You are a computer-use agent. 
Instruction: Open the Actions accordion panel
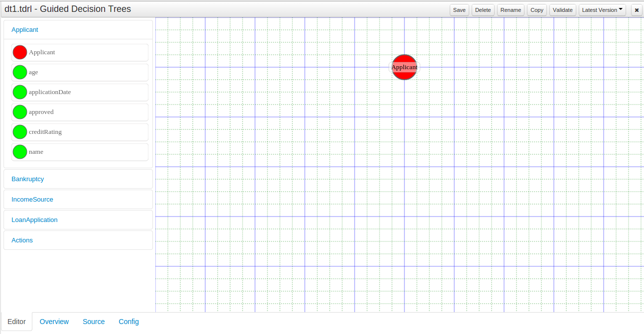[x=22, y=240]
